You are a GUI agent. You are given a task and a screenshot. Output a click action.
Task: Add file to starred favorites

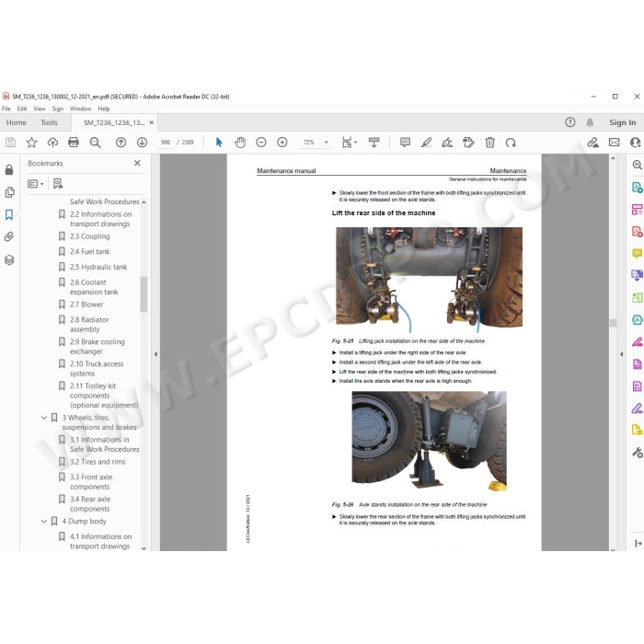[x=31, y=143]
